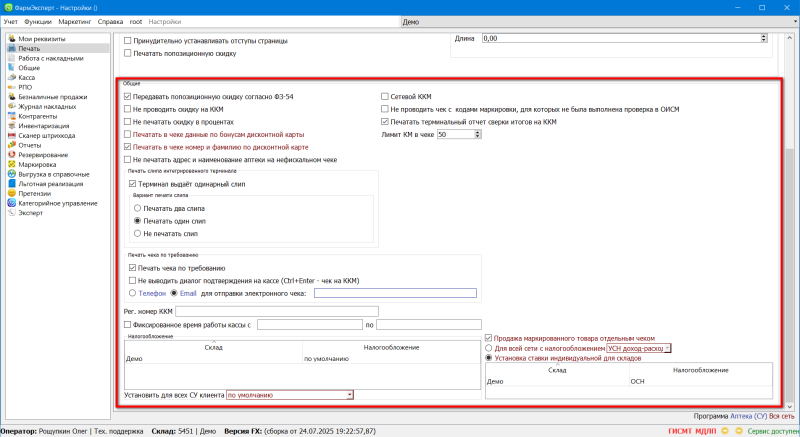800x437 pixels.
Task: Expand the УСН доход-расход taxation dropdown
Action: [x=668, y=348]
